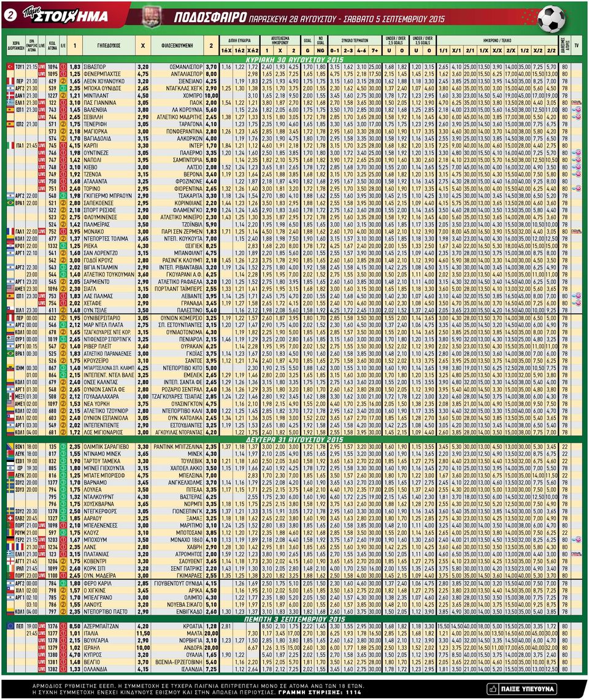The image size is (589, 700).
Task: Click the Italy flag next to ΙΤΑ1
Action: pyautogui.click(x=10, y=145)
